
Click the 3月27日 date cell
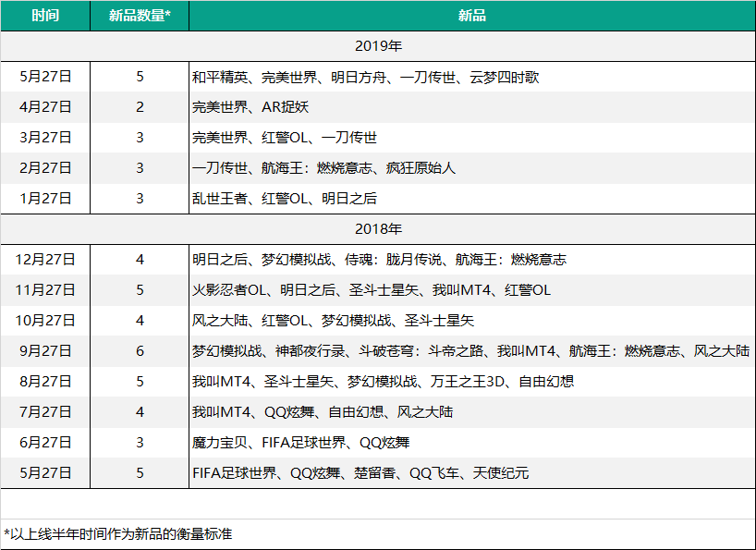pos(45,138)
